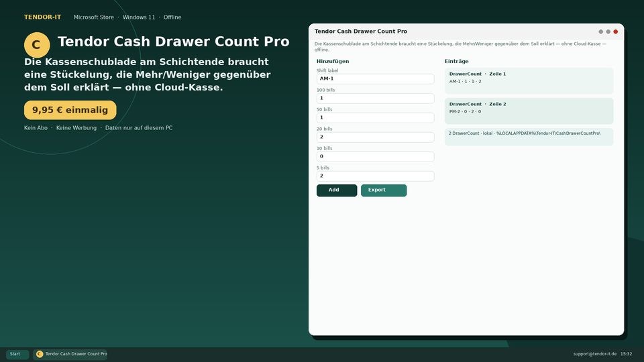Focus the 50 bills input field
Viewport: 644px width, 362px height.
click(x=376, y=117)
